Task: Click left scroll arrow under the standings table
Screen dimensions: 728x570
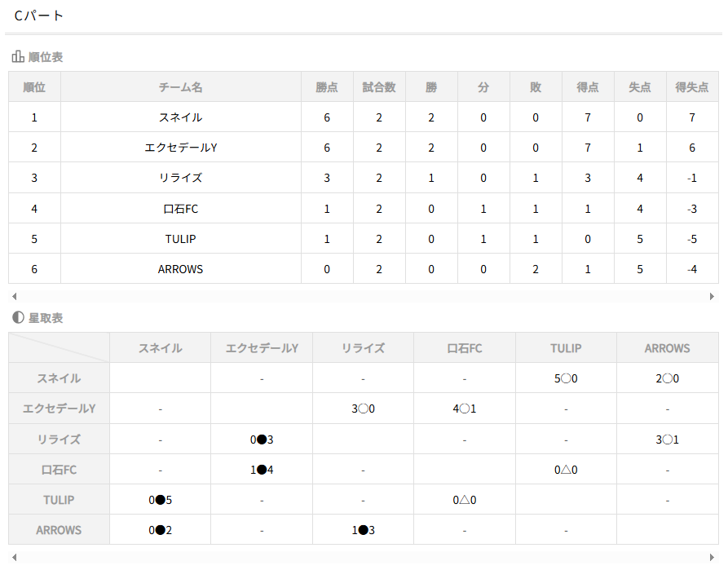Action: point(14,297)
